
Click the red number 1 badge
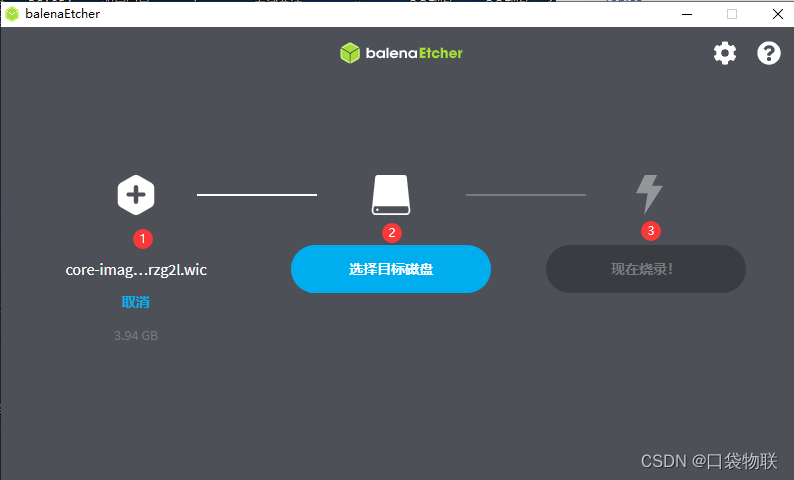143,238
